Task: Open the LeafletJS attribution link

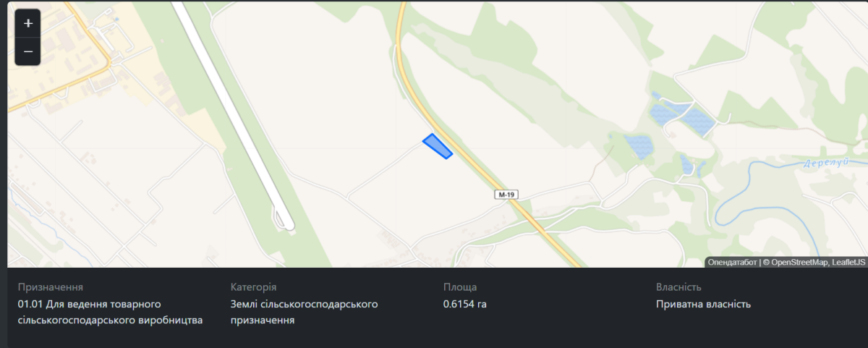Action: (848, 262)
